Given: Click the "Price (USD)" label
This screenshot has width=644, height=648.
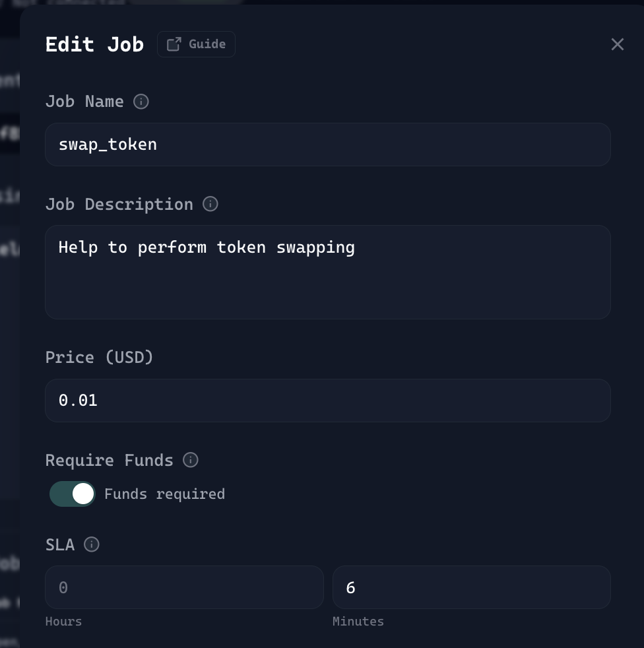Looking at the screenshot, I should coord(99,358).
